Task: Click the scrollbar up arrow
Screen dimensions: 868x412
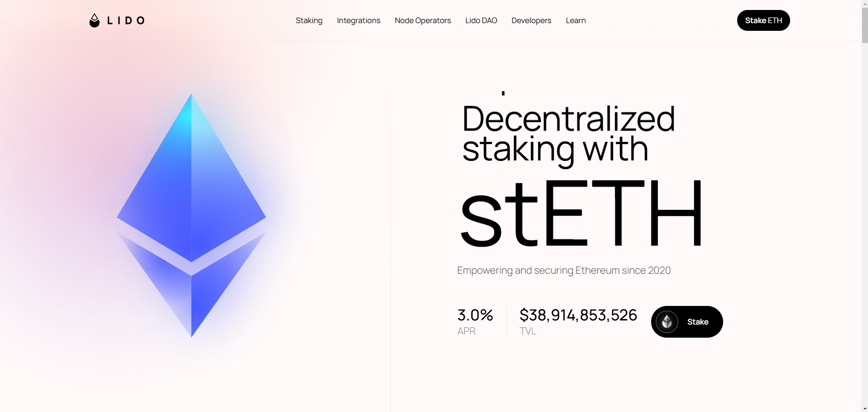Action: click(x=865, y=3)
